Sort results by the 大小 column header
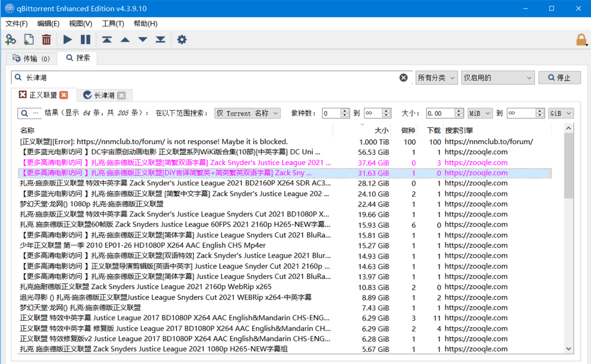This screenshot has width=591, height=364. pos(362,130)
